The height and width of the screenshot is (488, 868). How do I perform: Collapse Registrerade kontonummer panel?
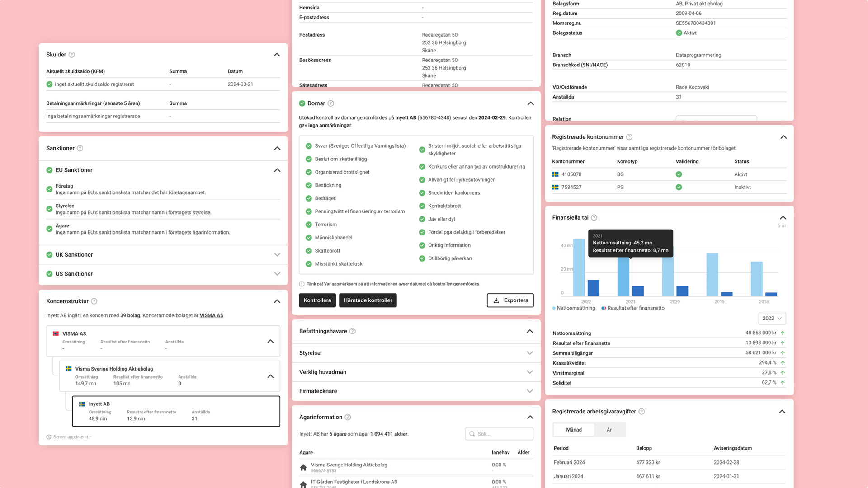click(x=783, y=137)
